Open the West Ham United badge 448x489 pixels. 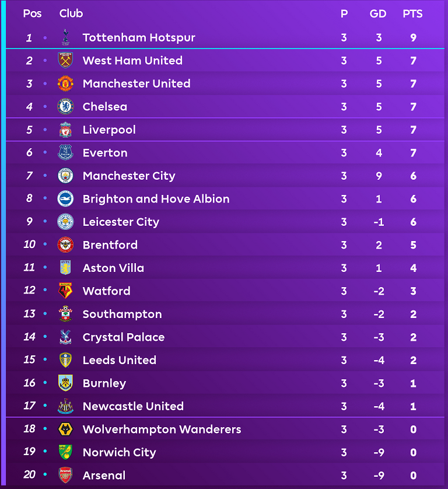pos(65,60)
